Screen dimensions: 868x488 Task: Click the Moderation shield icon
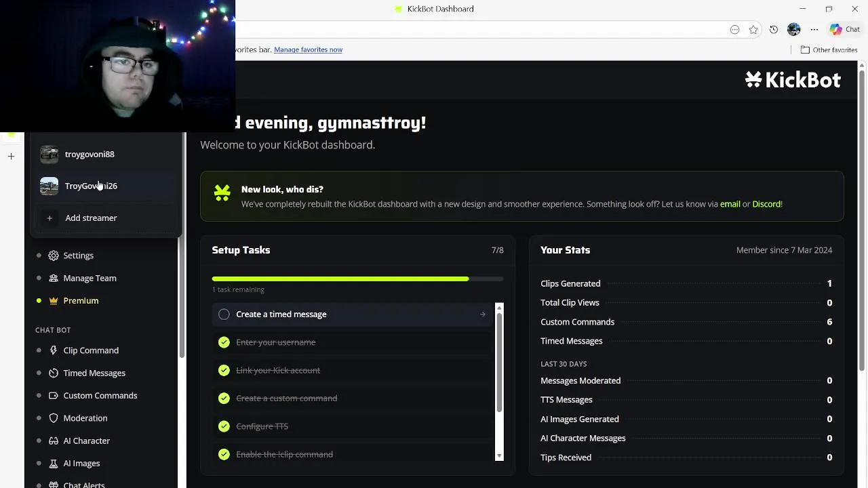54,418
